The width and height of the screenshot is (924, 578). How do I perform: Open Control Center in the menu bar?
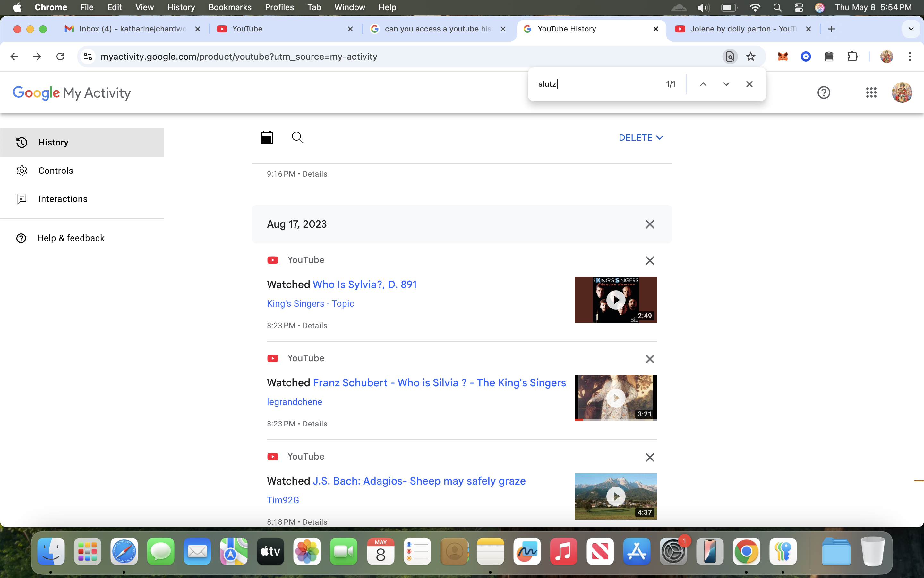798,7
